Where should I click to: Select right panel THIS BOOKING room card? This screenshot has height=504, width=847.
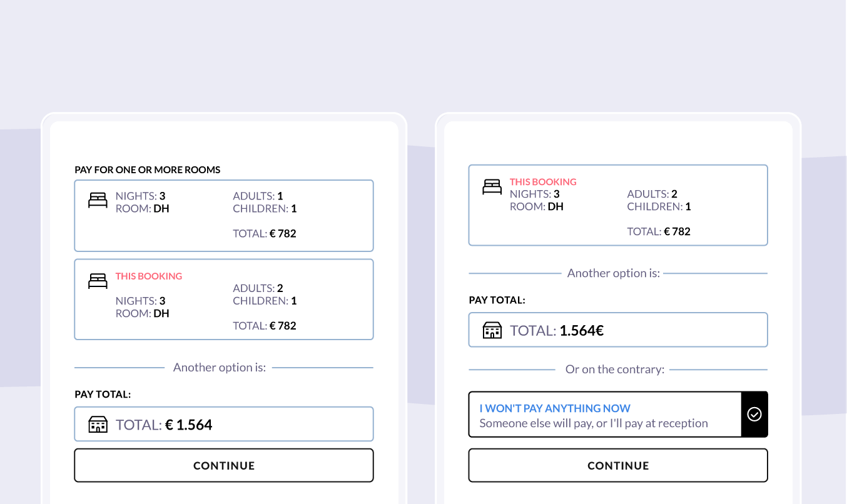[618, 205]
